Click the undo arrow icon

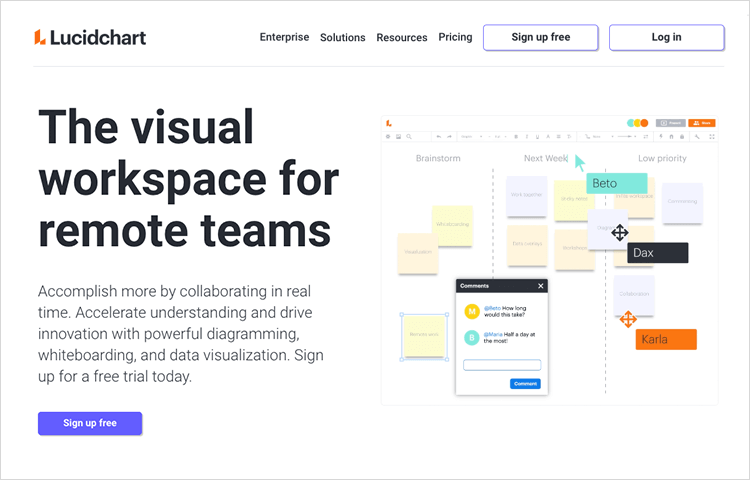439,136
